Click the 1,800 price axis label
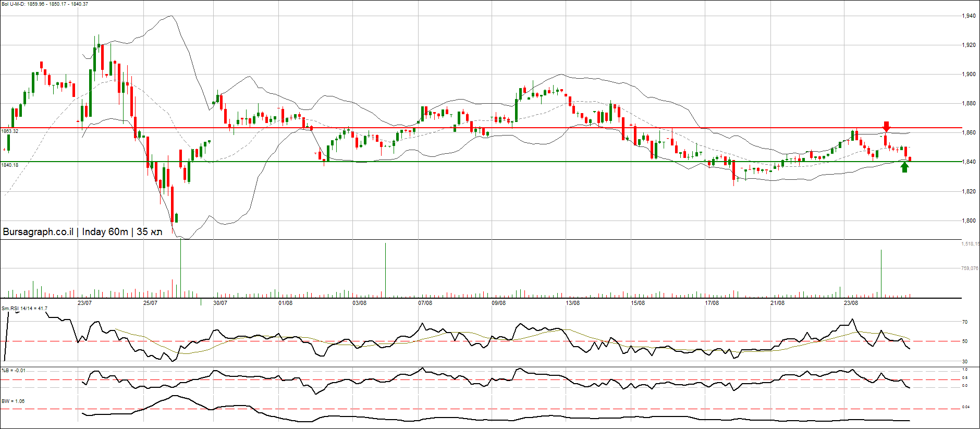 tap(969, 221)
